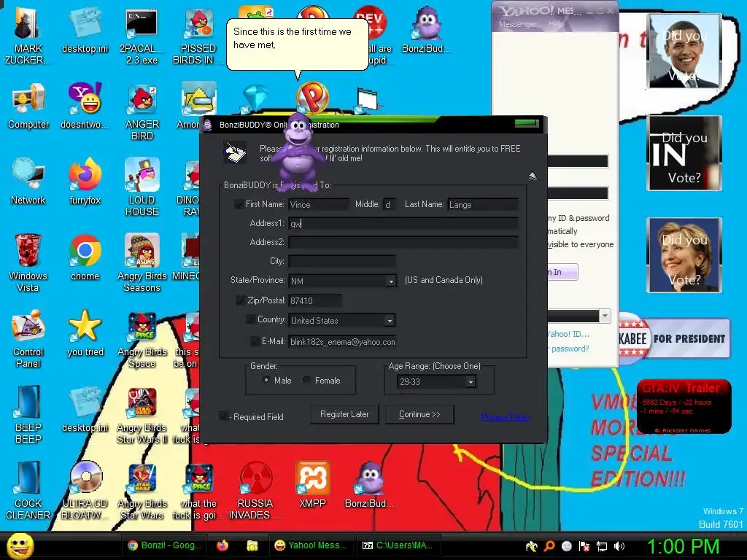Select the Male gender radio button
This screenshot has width=747, height=560.
click(x=266, y=380)
